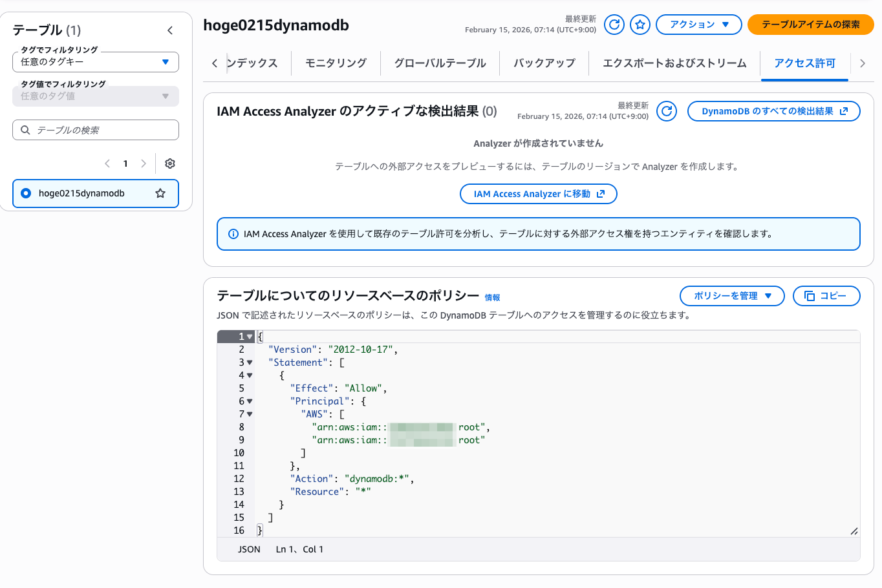Open table list preferences gear icon
The image size is (882, 588).
[170, 163]
